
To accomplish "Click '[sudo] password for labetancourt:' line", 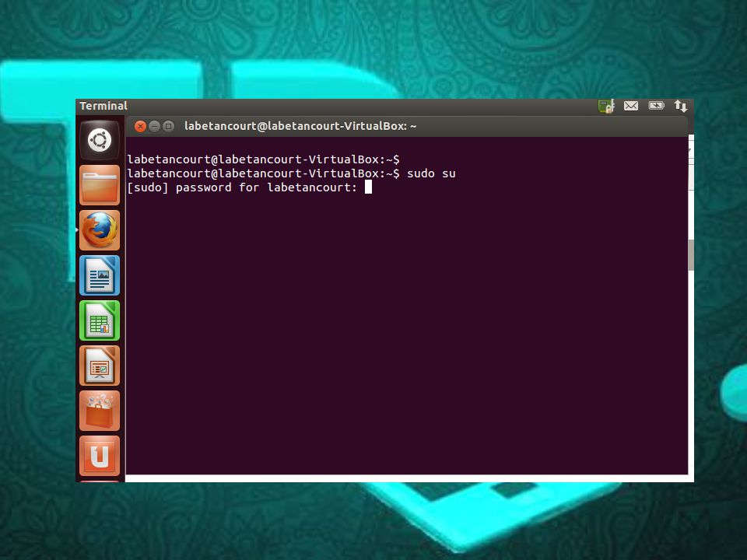I will pyautogui.click(x=242, y=187).
